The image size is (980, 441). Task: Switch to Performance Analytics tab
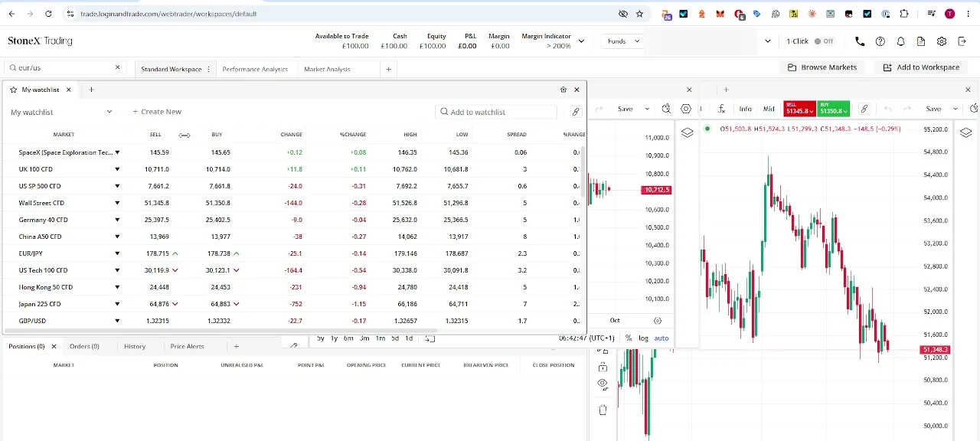[255, 69]
